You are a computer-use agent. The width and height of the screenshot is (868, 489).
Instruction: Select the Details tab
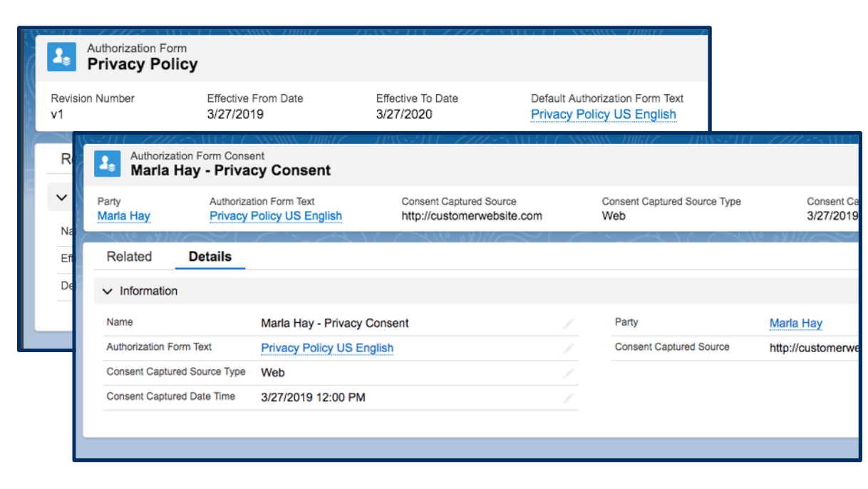pyautogui.click(x=210, y=257)
